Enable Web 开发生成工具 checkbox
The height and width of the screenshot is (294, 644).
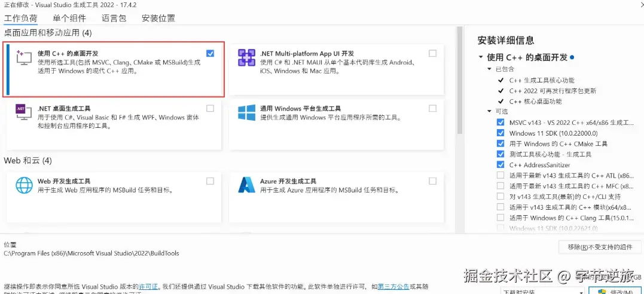[x=210, y=181]
